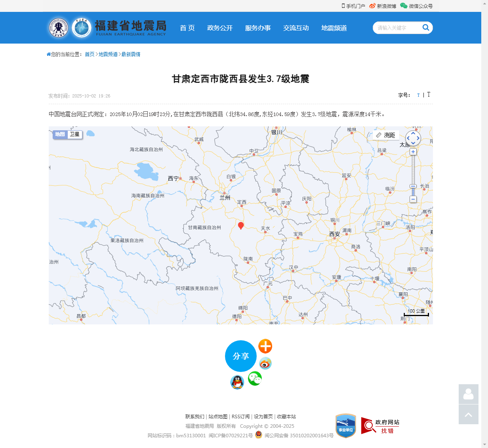Open more sharing options with plus icon

tap(265, 346)
